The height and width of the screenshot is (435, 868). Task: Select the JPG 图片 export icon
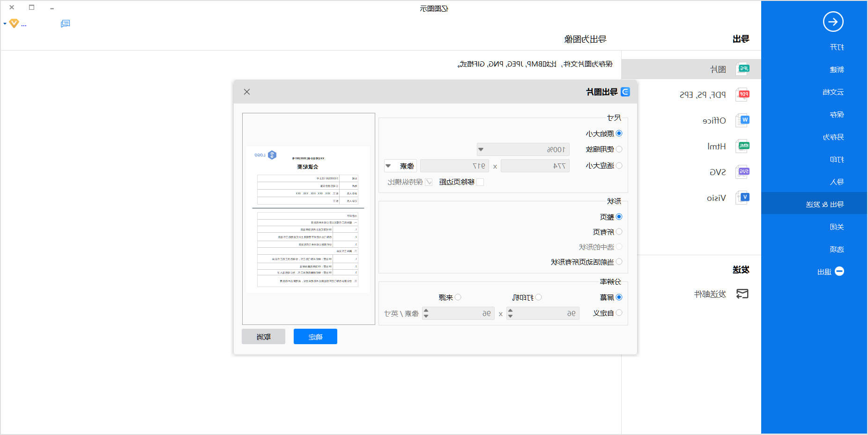coord(743,69)
